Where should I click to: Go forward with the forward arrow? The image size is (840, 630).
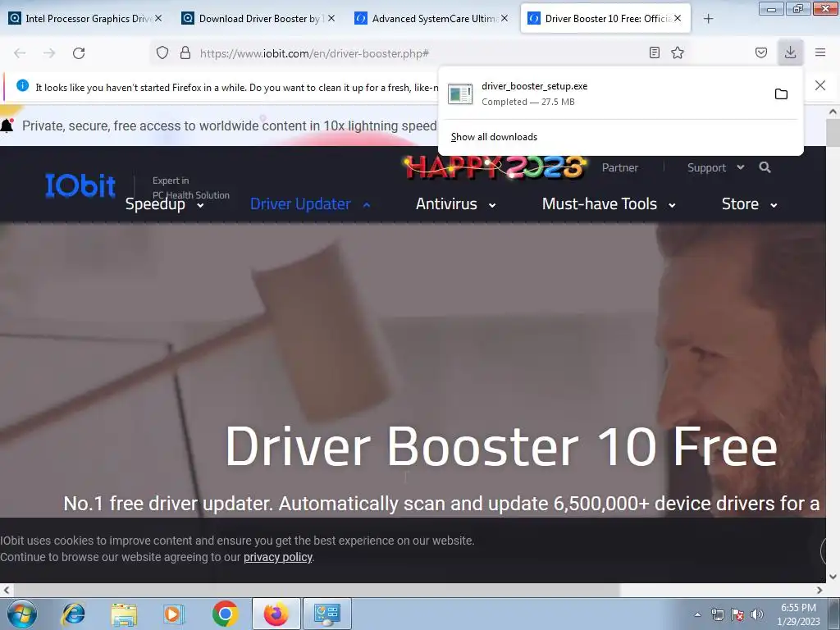click(49, 53)
